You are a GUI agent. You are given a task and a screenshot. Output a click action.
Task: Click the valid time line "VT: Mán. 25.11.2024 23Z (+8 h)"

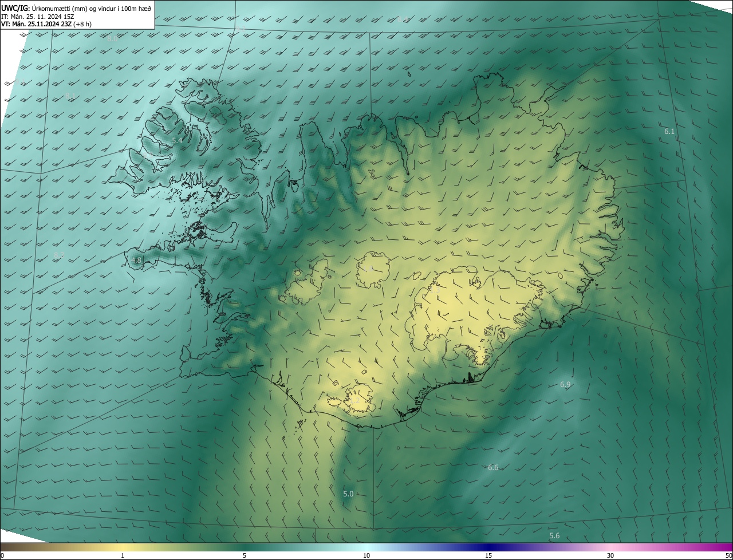[x=46, y=24]
